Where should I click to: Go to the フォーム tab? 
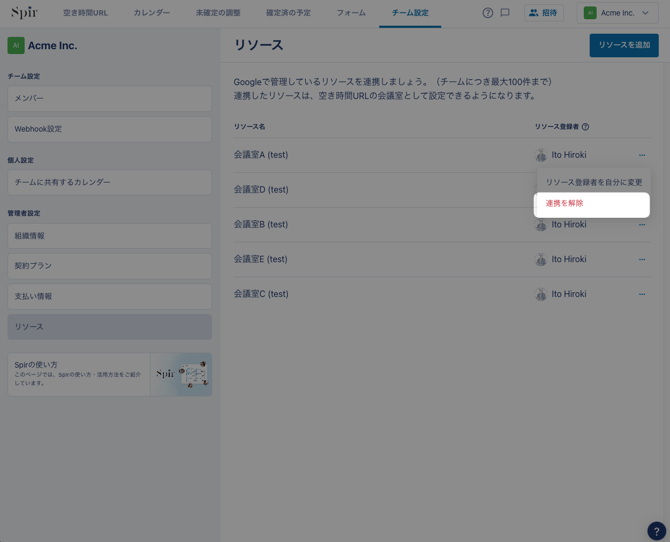351,13
